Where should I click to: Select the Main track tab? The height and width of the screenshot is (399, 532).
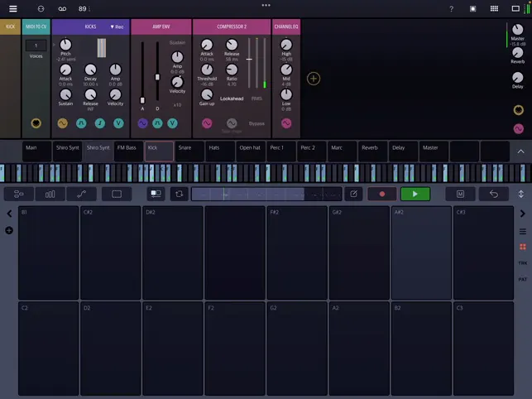36,151
